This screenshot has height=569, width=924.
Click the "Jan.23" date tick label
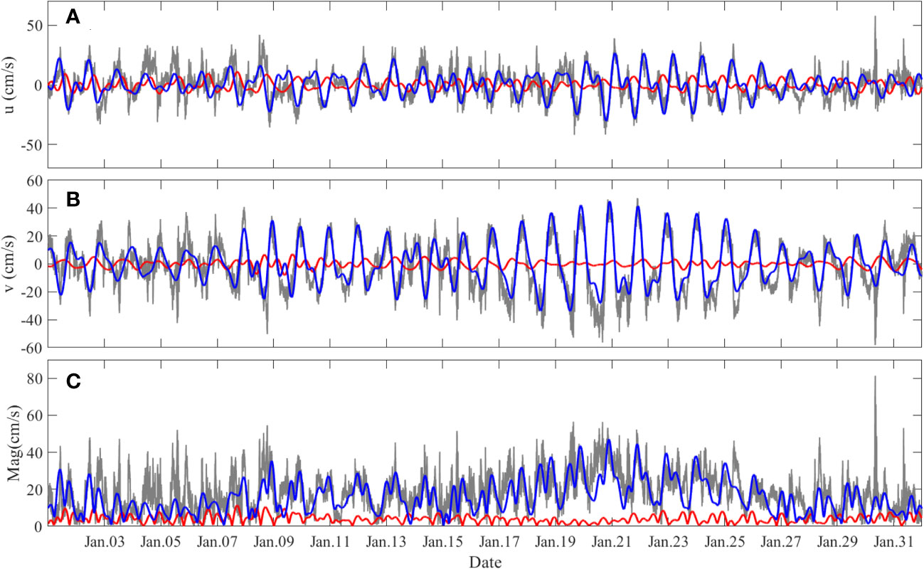click(x=669, y=542)
